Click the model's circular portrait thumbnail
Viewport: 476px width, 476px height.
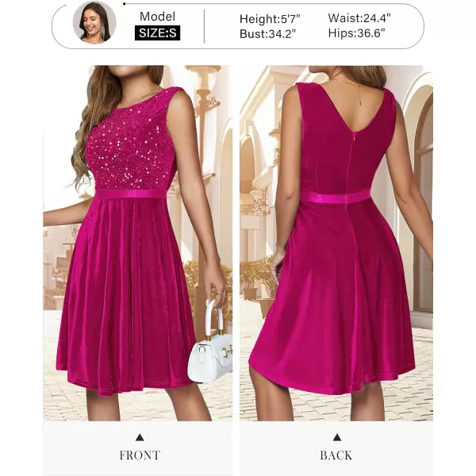pos(94,23)
